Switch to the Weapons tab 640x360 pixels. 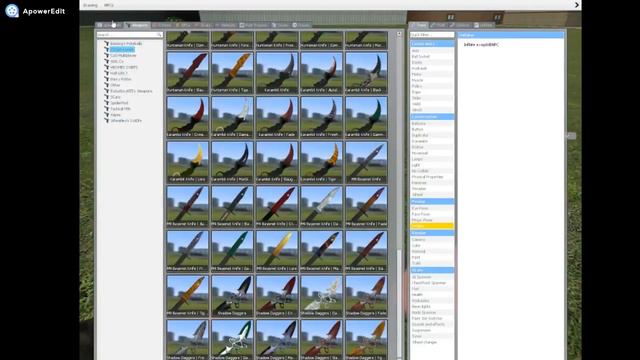pos(137,25)
